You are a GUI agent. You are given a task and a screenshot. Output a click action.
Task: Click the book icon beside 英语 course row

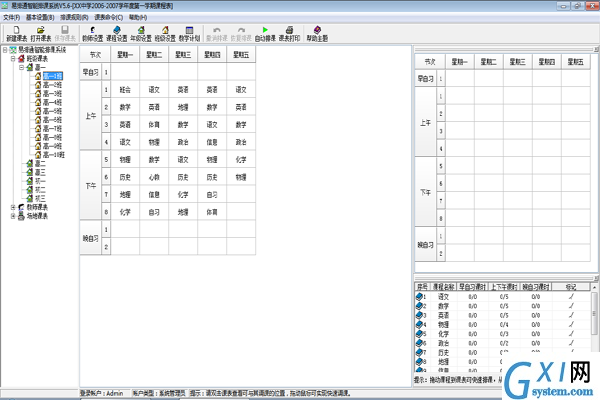pyautogui.click(x=419, y=315)
